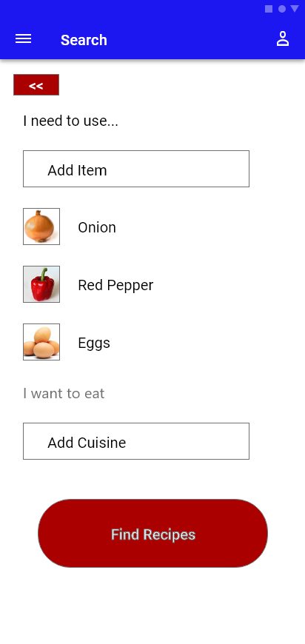The width and height of the screenshot is (305, 644).
Task: Tap the Eggs ingredient label
Action: pos(94,343)
